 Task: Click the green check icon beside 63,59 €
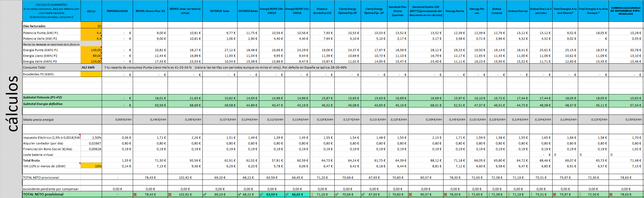pyautogui.click(x=261, y=194)
